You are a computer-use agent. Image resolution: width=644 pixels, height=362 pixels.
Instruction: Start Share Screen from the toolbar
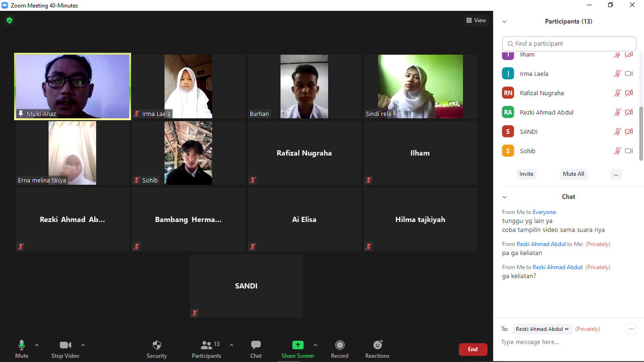pos(297,345)
